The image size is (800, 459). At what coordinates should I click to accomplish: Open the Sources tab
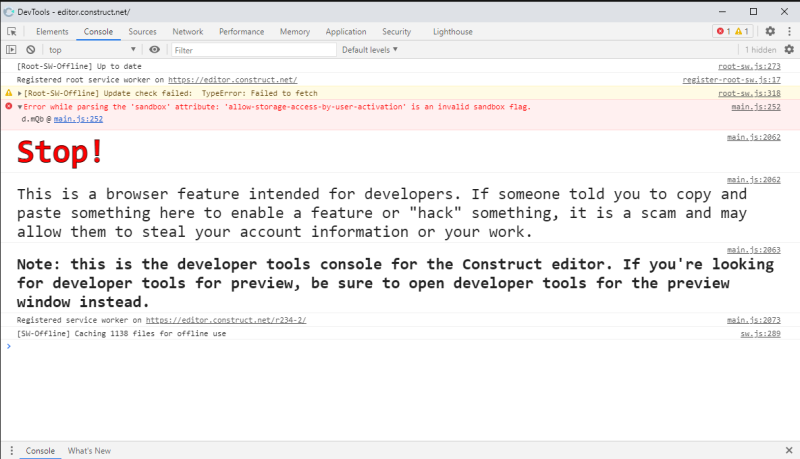[142, 32]
